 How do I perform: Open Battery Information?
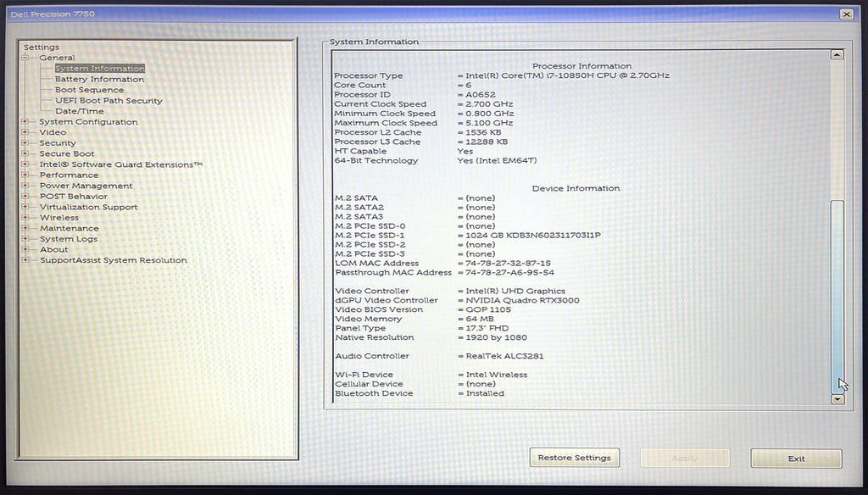(100, 79)
